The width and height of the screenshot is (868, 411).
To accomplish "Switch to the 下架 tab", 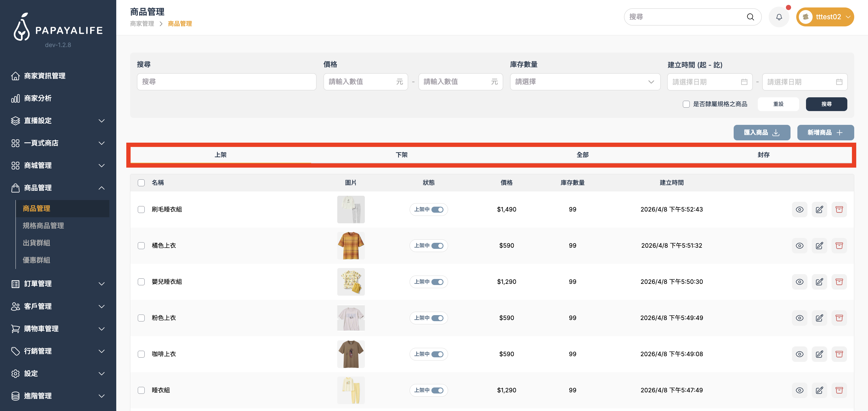I will [401, 155].
